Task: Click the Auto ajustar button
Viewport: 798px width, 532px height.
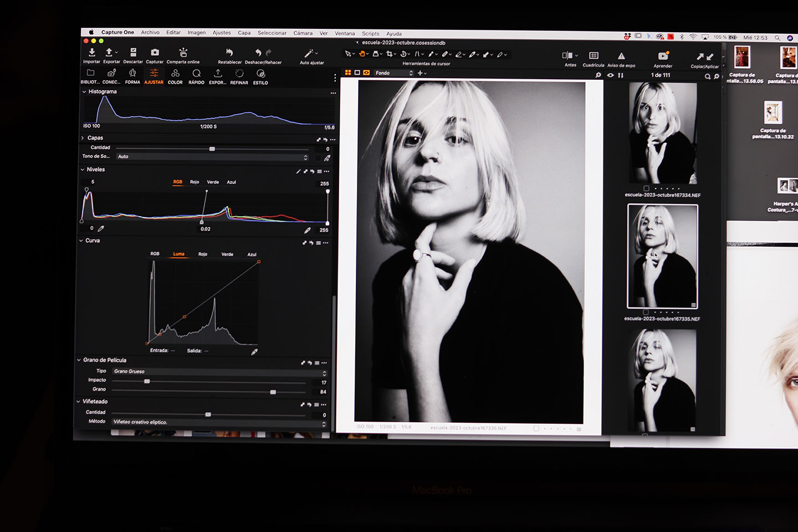Action: tap(310, 54)
